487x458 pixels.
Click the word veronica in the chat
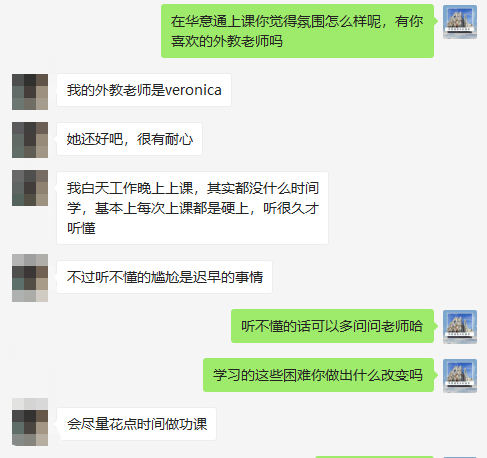pyautogui.click(x=193, y=90)
